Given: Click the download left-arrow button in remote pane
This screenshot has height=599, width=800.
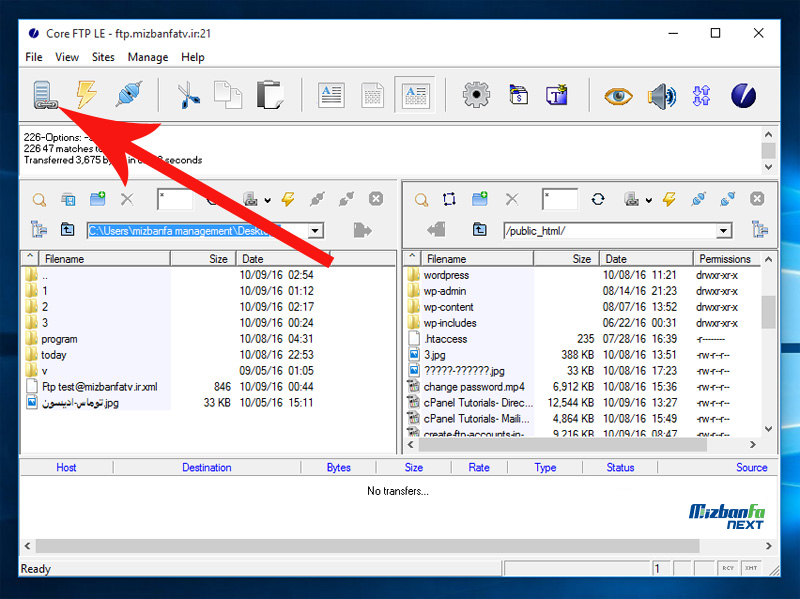Looking at the screenshot, I should pyautogui.click(x=436, y=230).
